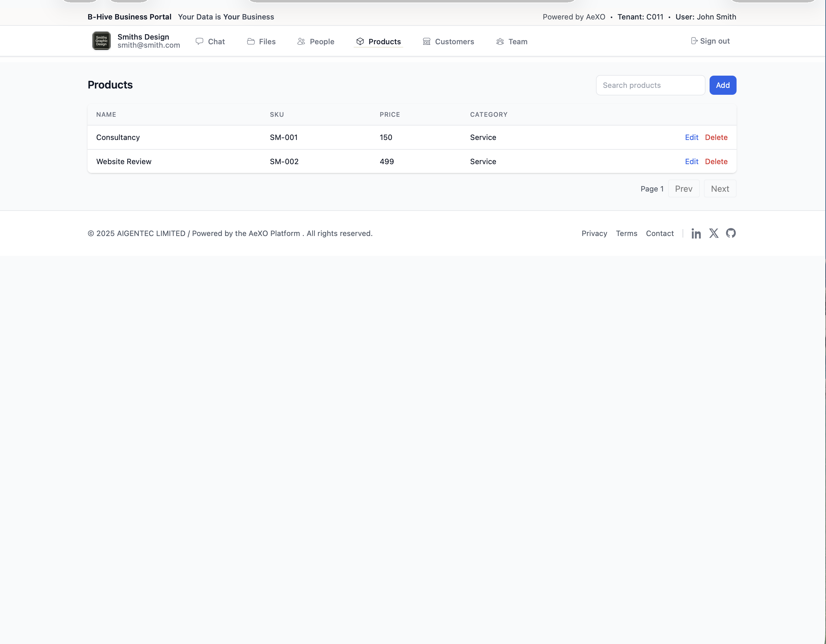826x644 pixels.
Task: Switch to the Files tab
Action: click(267, 42)
